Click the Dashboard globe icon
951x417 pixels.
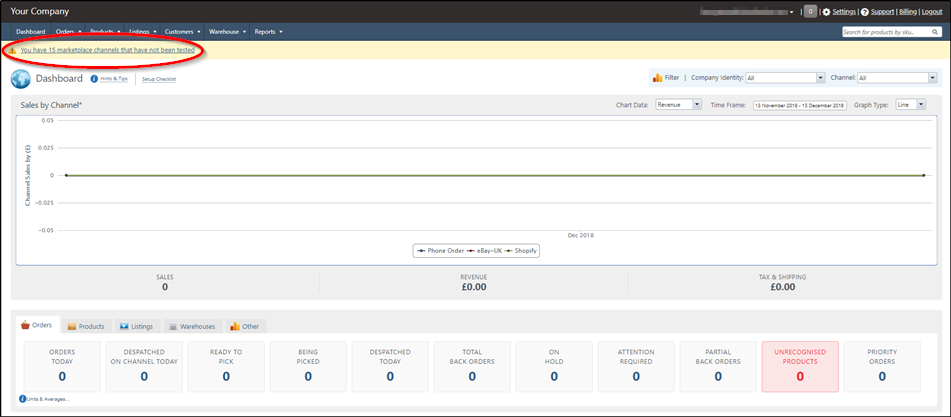pyautogui.click(x=21, y=79)
